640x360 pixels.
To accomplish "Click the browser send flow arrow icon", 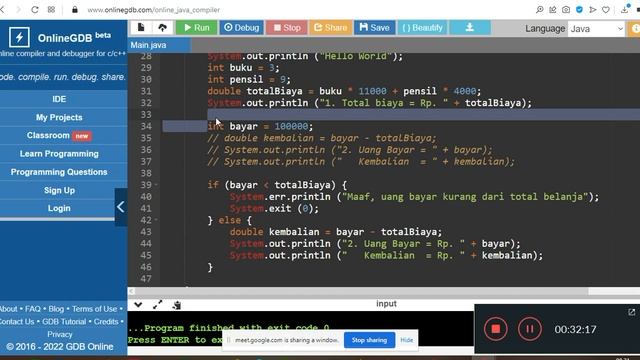I will 593,9.
